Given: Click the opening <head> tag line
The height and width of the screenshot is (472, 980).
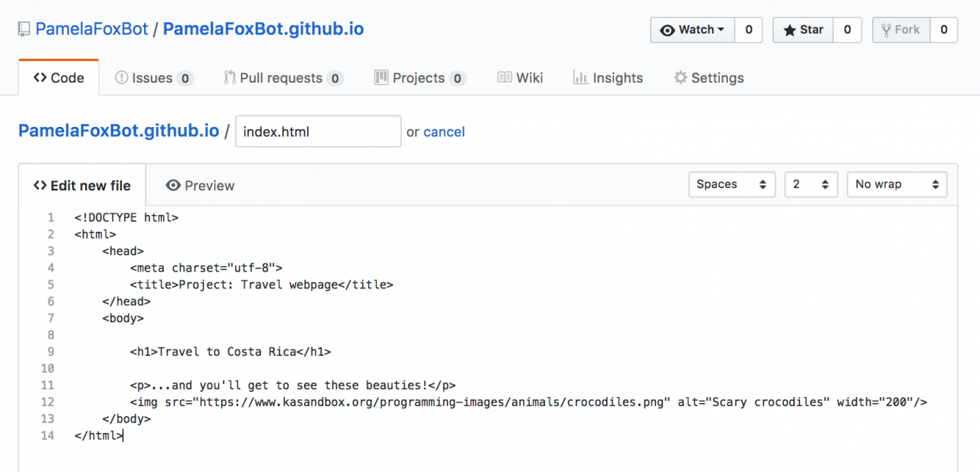Looking at the screenshot, I should coord(122,251).
